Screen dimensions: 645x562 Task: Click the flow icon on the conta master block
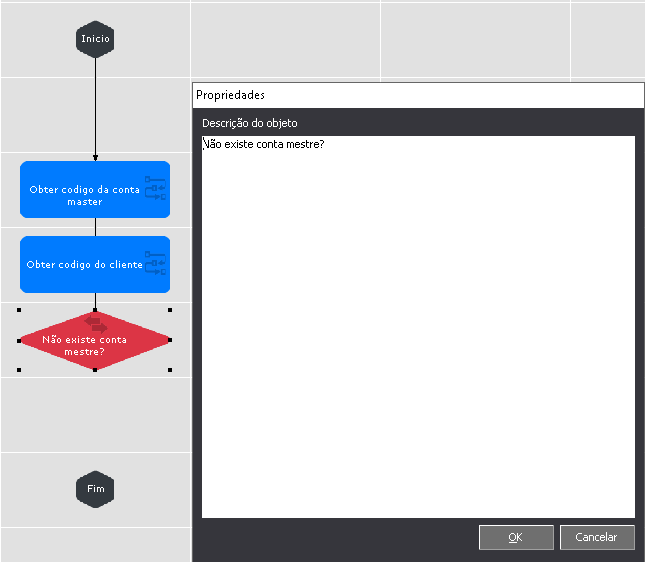click(x=155, y=188)
